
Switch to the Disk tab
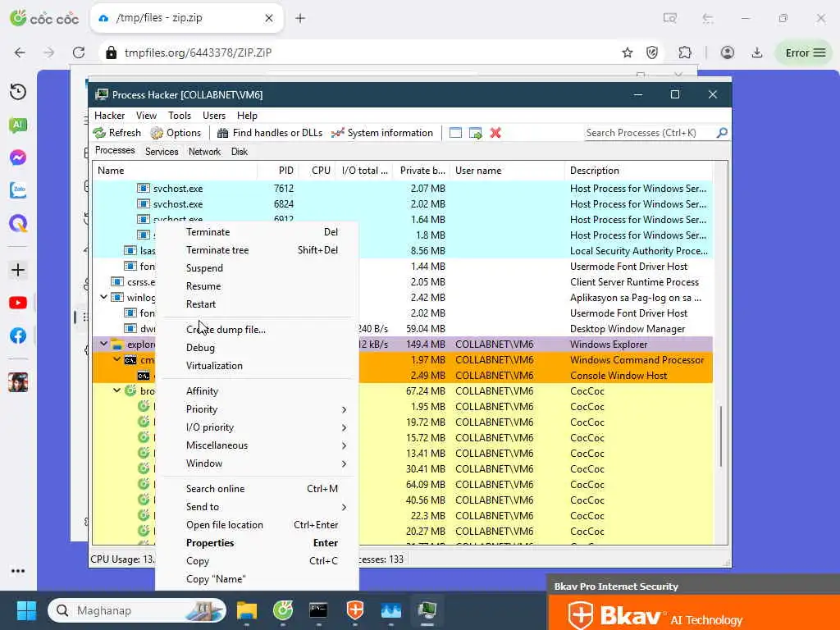[x=240, y=152]
